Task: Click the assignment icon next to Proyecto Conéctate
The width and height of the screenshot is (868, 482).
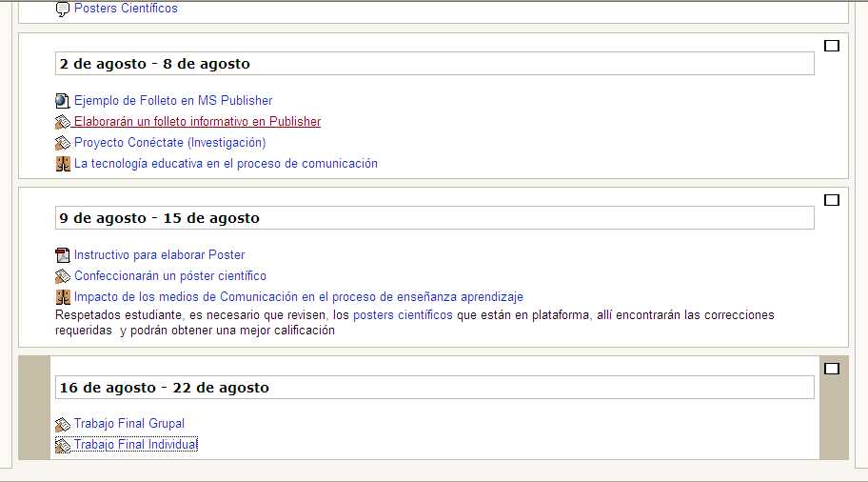Action: (x=63, y=143)
